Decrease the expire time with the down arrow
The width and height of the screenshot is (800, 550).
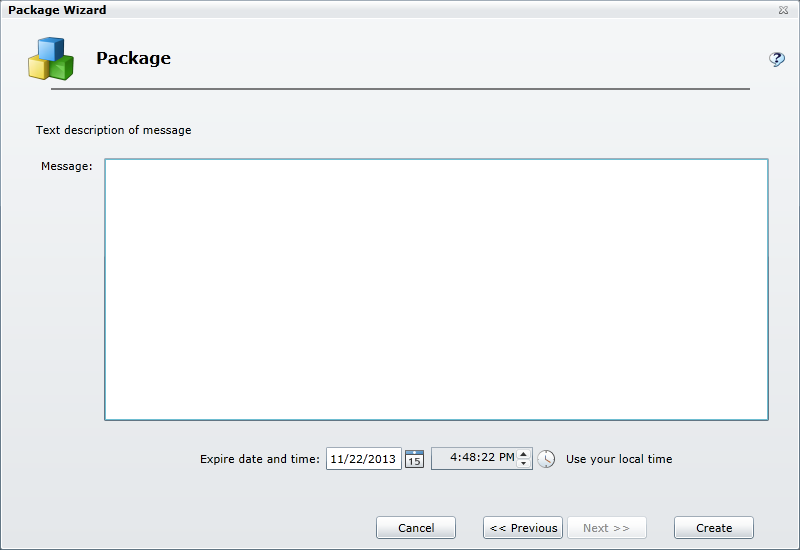click(523, 464)
